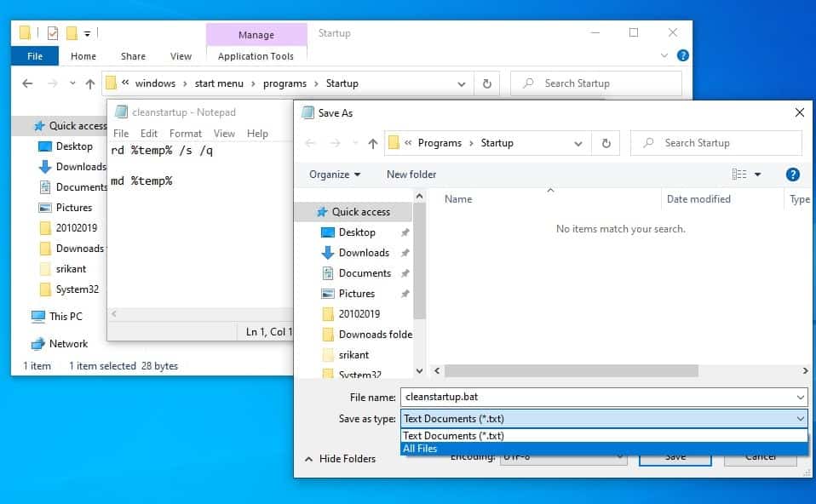This screenshot has width=816, height=504.
Task: Click the New folder button
Action: pos(411,175)
